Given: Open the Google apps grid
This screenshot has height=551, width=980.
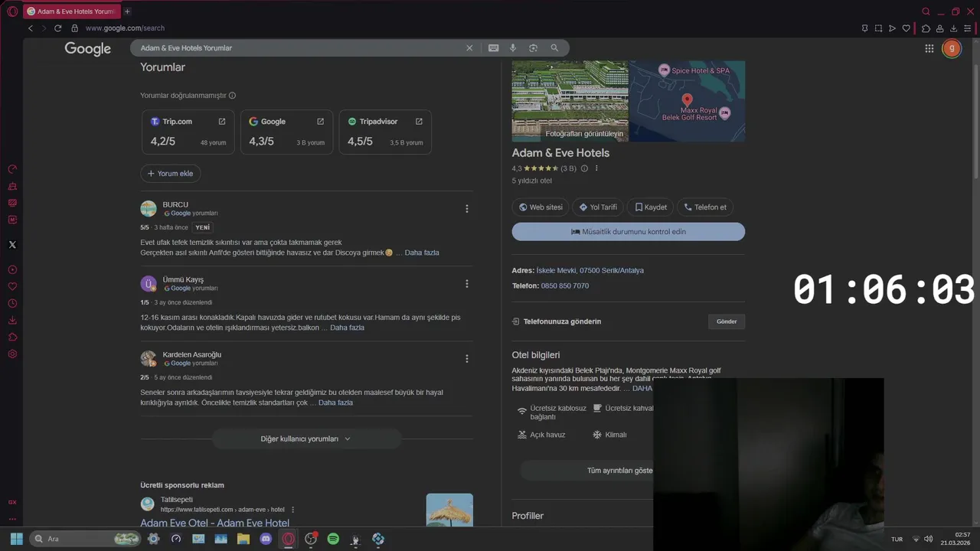Looking at the screenshot, I should [x=929, y=48].
